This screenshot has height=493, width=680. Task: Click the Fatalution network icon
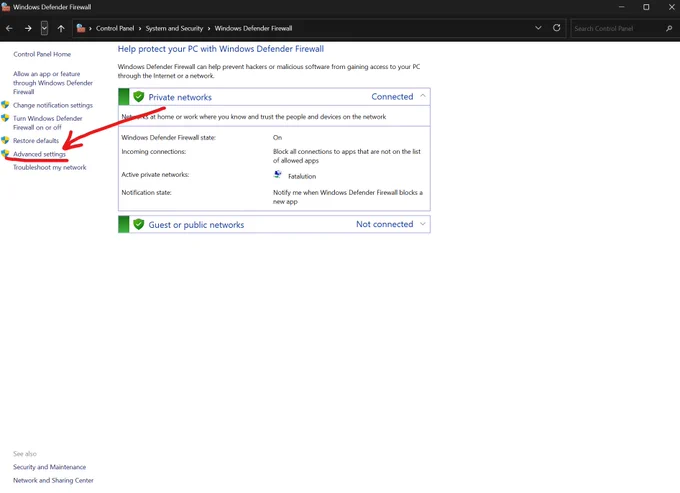[x=278, y=175]
